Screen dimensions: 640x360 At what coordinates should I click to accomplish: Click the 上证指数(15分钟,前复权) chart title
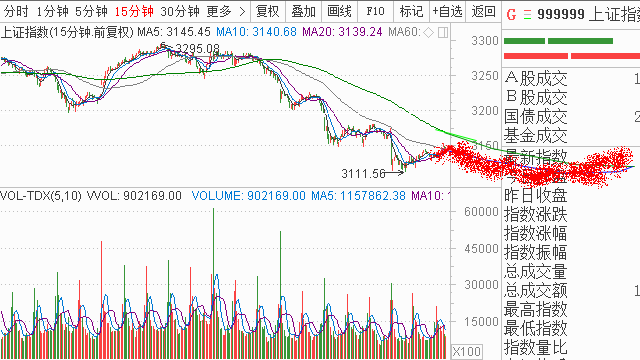click(x=67, y=32)
